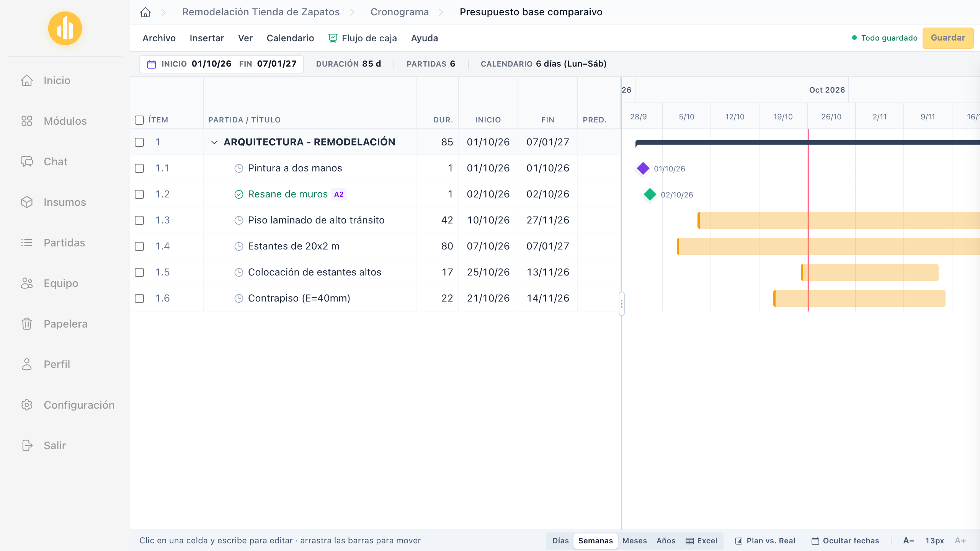The height and width of the screenshot is (551, 980).
Task: Open the Archivo menu
Action: coord(159,38)
